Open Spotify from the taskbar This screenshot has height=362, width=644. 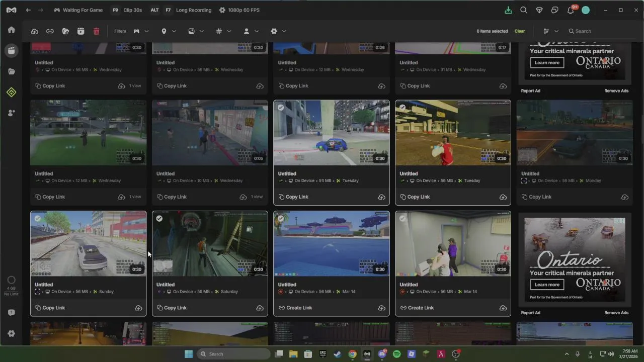pyautogui.click(x=396, y=354)
